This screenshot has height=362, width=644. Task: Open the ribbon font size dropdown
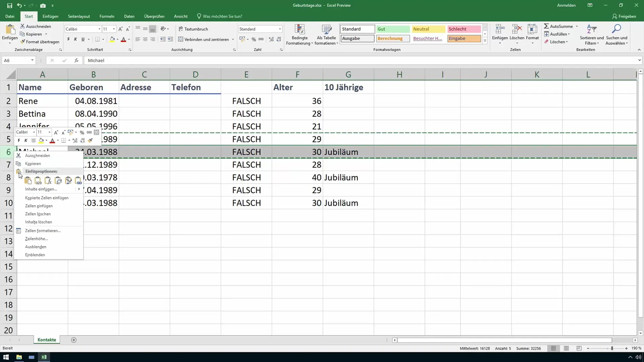pos(114,29)
